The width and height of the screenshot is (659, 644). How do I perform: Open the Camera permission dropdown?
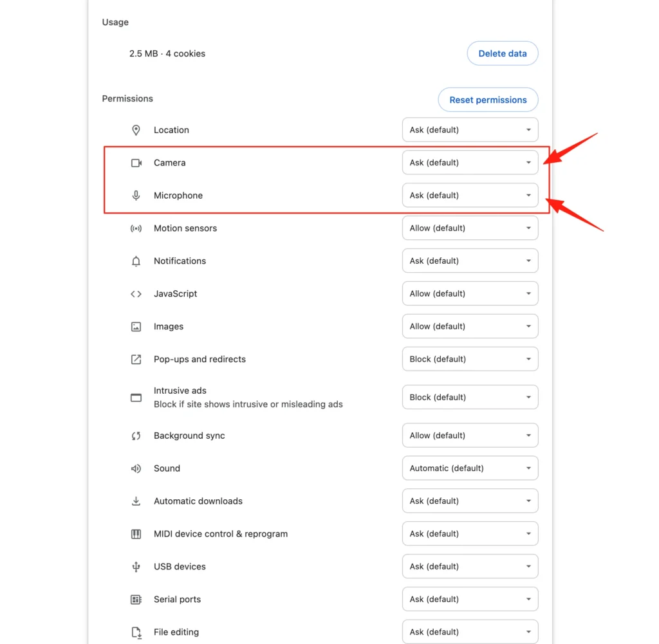click(470, 163)
